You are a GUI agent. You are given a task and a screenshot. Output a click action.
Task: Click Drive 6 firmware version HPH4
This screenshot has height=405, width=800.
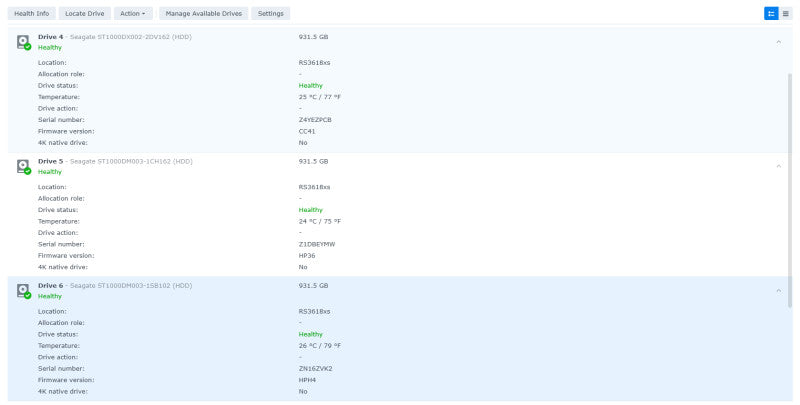[307, 380]
